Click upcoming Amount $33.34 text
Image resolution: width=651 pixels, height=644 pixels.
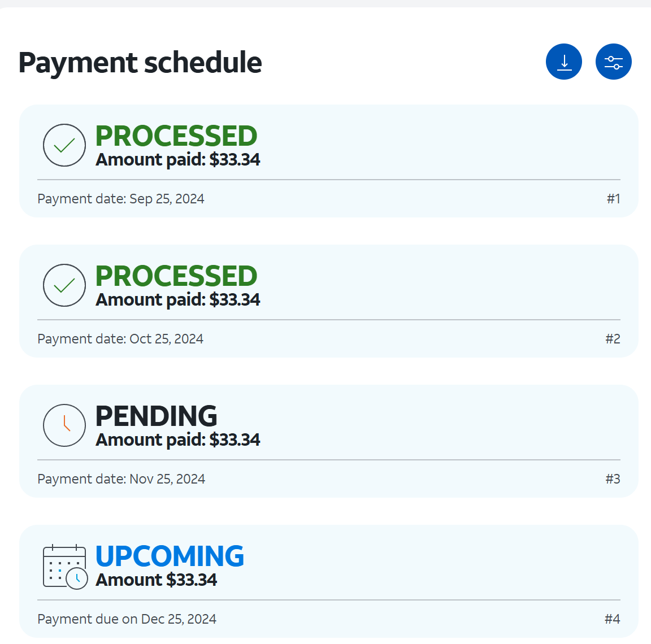point(156,580)
